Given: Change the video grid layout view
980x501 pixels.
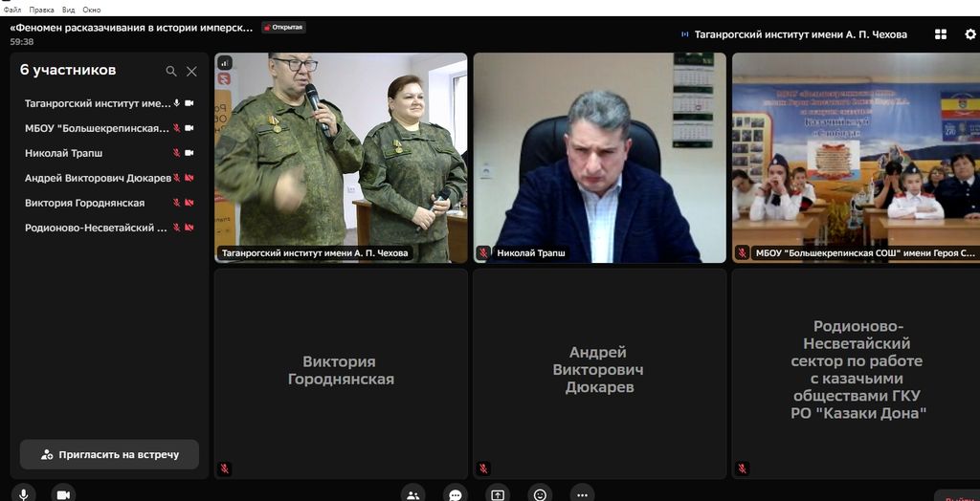Looking at the screenshot, I should [941, 34].
